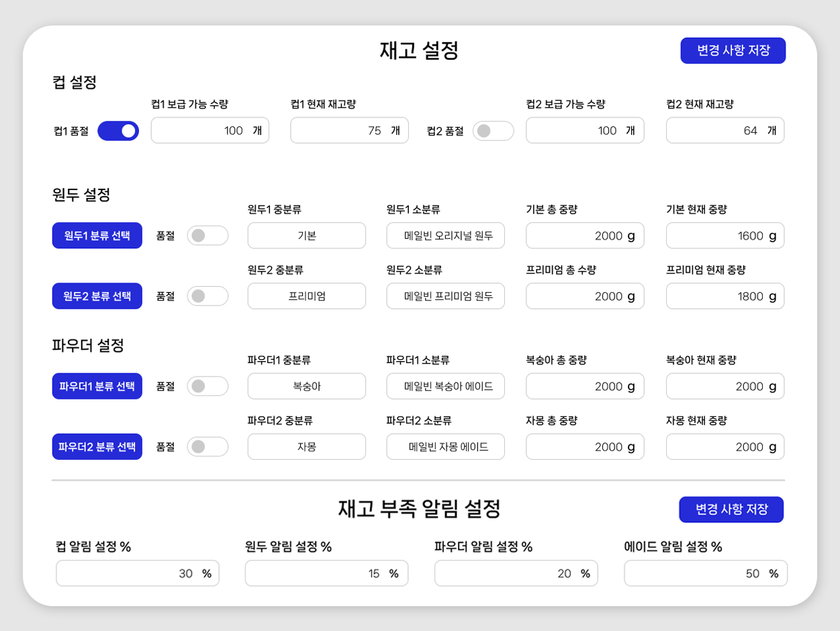
Task: Enable 품절 switch for 파우더1
Action: click(x=207, y=386)
